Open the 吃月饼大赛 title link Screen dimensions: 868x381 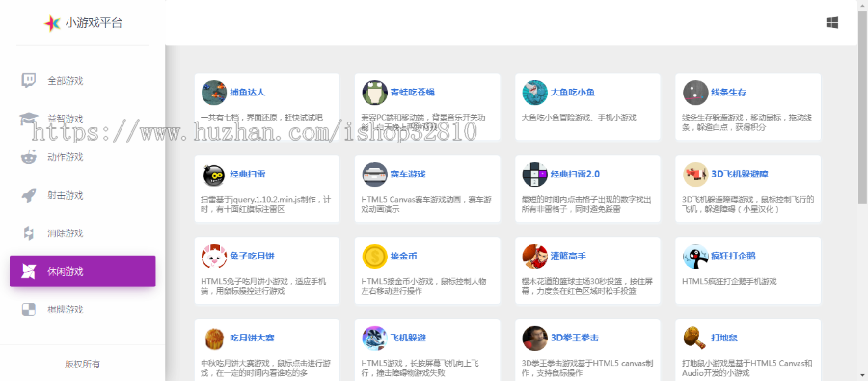(252, 339)
